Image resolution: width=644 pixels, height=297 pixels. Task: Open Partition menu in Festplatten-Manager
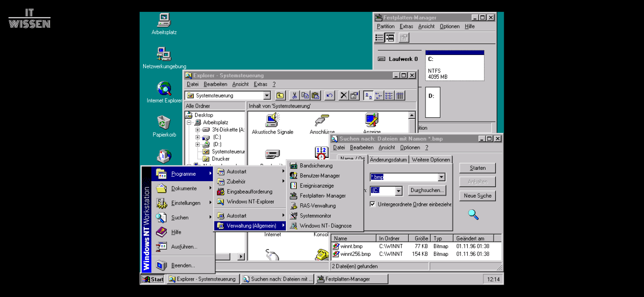pyautogui.click(x=385, y=27)
